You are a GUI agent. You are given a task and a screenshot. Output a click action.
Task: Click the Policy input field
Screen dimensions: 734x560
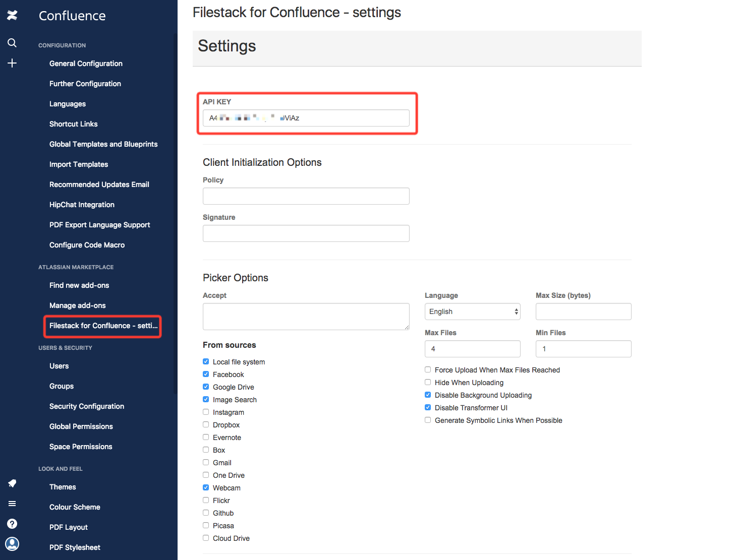[x=306, y=196]
